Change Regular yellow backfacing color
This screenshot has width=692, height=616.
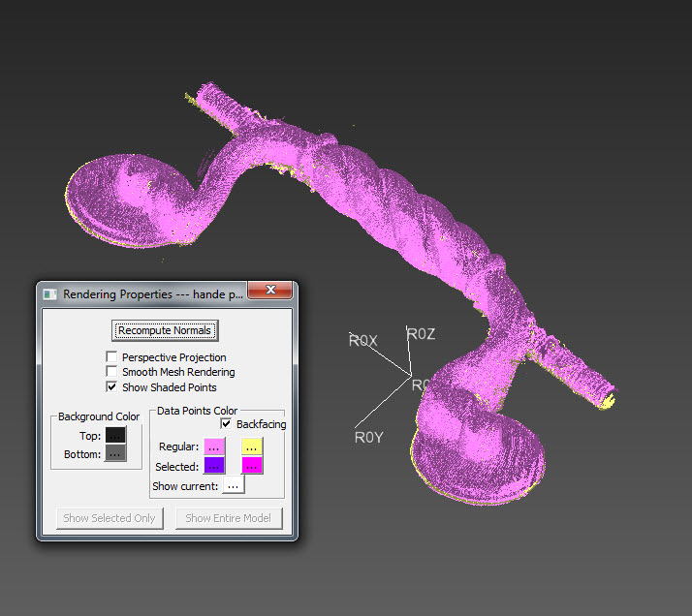point(252,447)
